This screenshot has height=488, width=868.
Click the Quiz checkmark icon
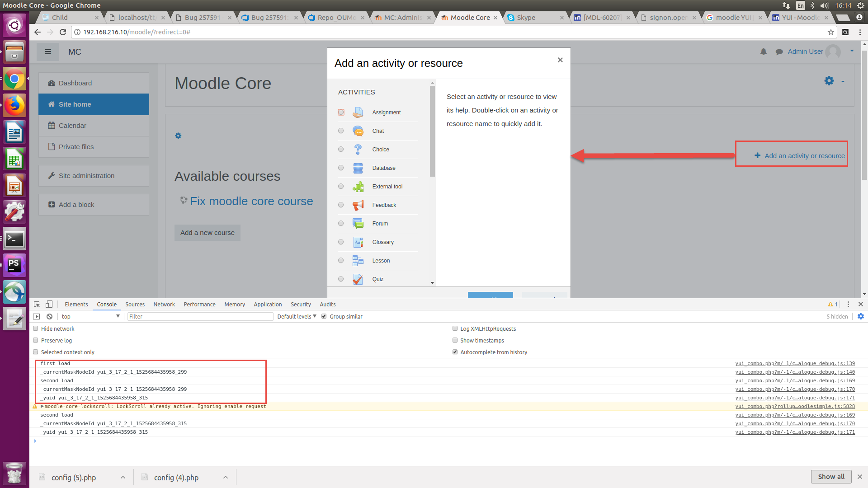point(358,279)
